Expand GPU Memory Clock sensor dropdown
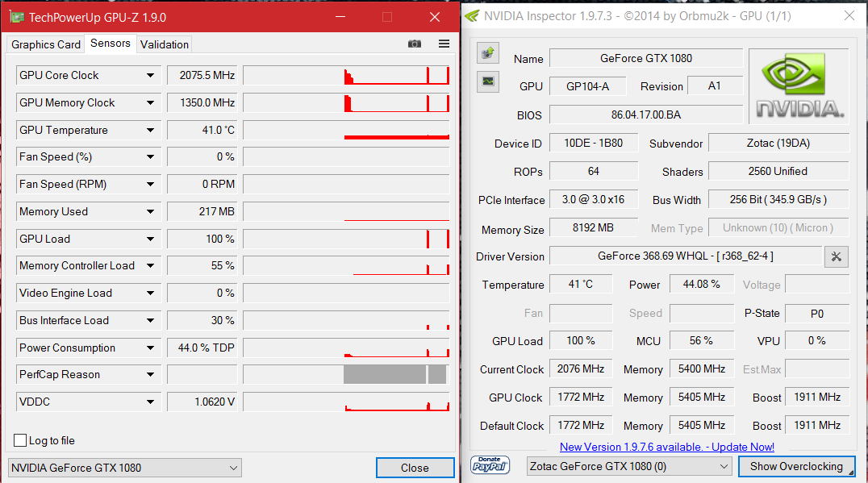 coord(150,103)
